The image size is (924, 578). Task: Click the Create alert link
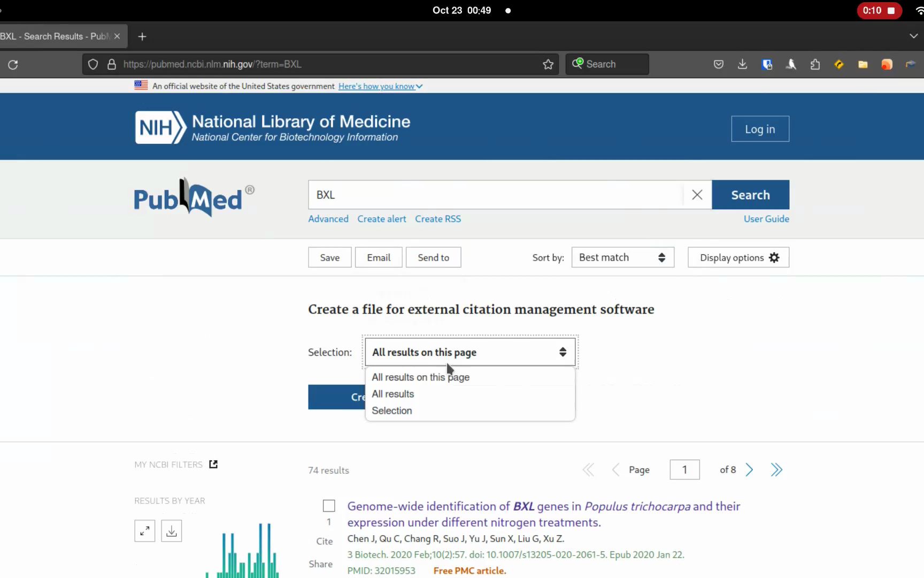click(x=382, y=219)
